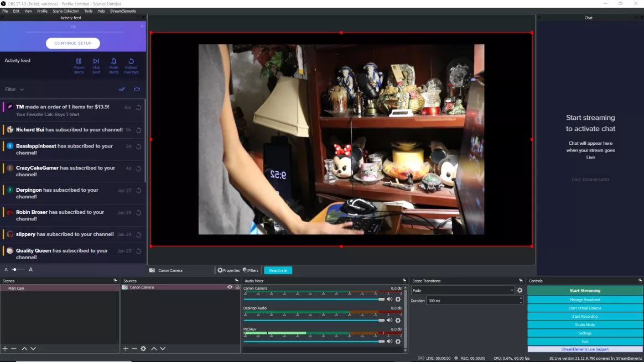Remove the selected scene
The height and width of the screenshot is (362, 644).
(x=14, y=348)
